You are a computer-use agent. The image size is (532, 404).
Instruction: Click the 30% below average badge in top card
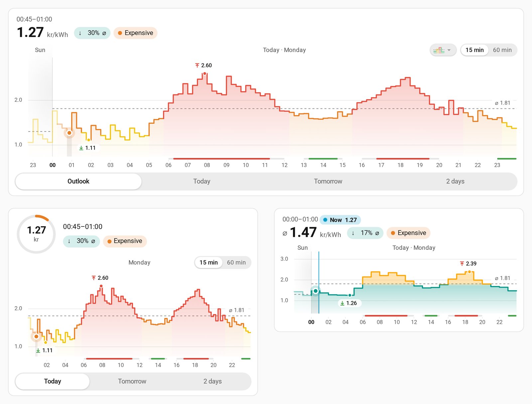click(92, 33)
